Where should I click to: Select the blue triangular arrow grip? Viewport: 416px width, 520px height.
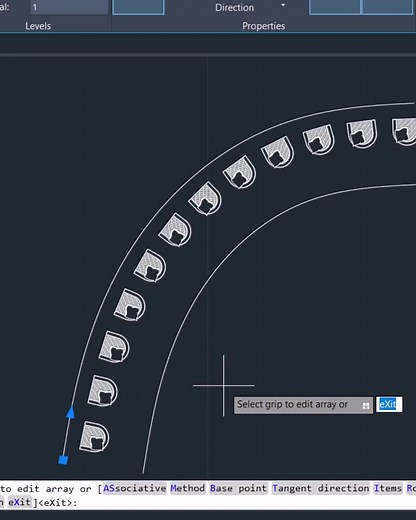point(70,412)
